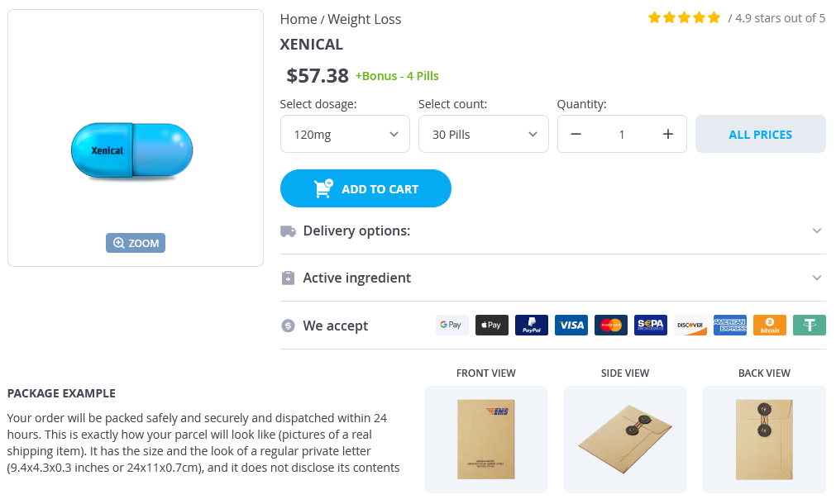The width and height of the screenshot is (836, 504).
Task: Click the All Prices button
Action: click(760, 135)
